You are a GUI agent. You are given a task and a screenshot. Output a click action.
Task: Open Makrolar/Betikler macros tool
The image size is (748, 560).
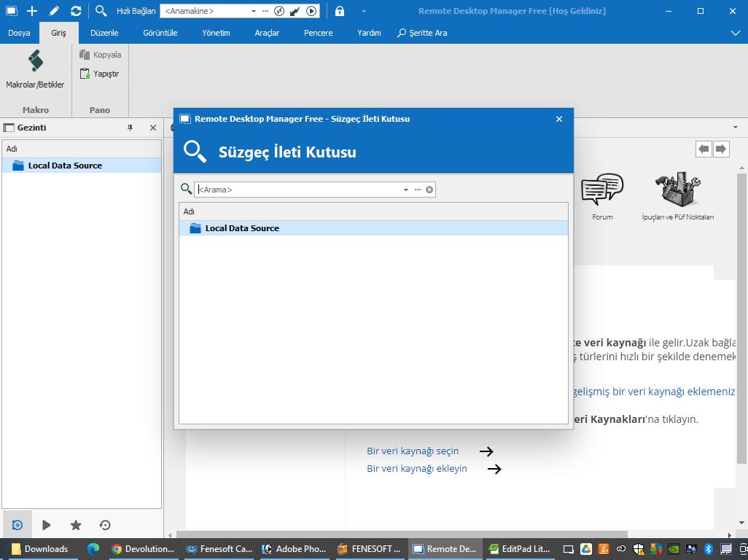click(35, 70)
